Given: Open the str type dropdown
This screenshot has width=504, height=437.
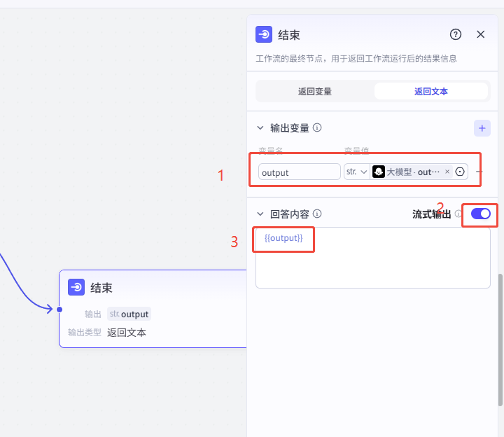Looking at the screenshot, I should pyautogui.click(x=356, y=172).
